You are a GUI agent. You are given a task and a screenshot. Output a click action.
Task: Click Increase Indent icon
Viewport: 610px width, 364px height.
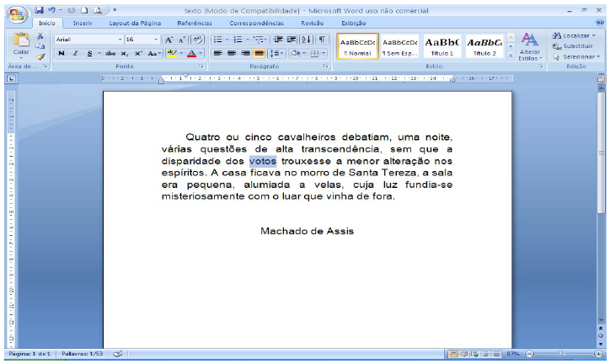click(291, 40)
